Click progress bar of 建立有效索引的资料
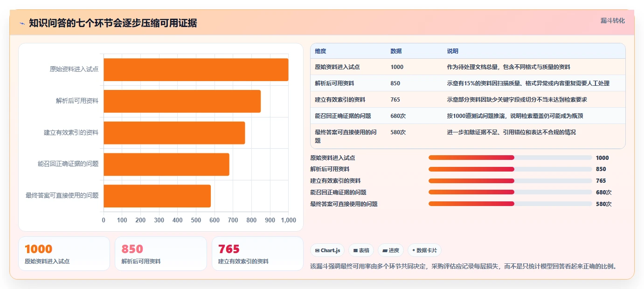644x289 pixels. click(x=510, y=181)
